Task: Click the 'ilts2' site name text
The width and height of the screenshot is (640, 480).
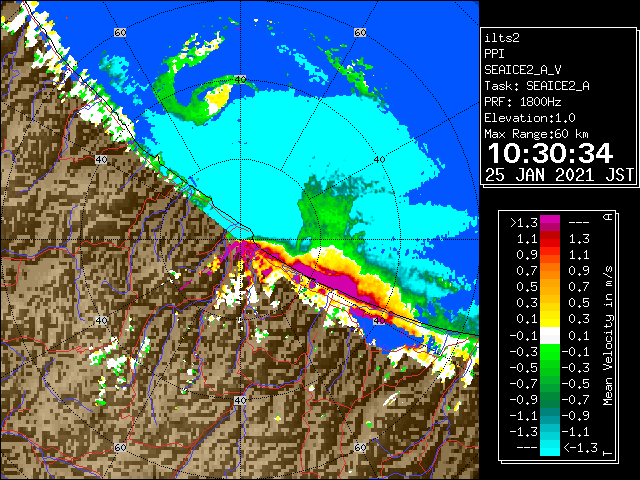Action: (502, 38)
